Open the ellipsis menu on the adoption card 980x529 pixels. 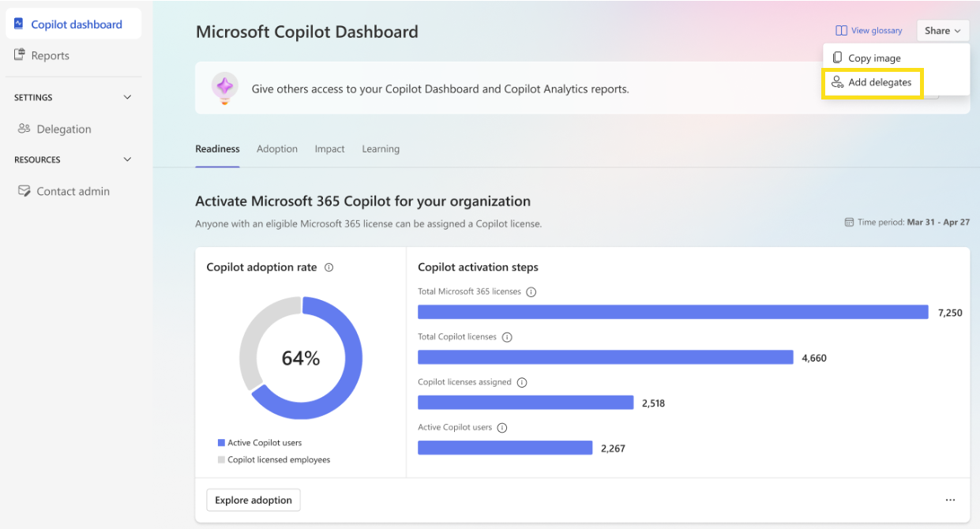click(950, 500)
